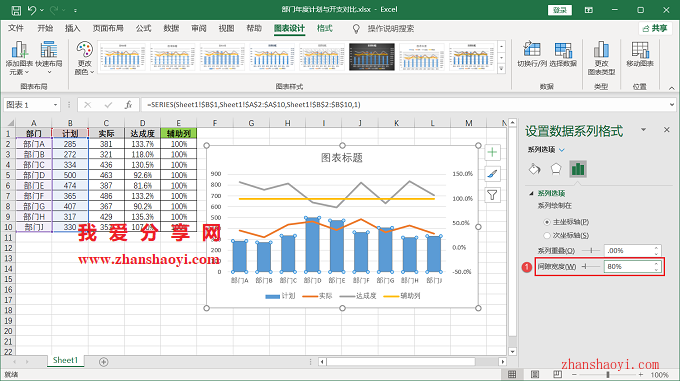The image size is (680, 381).
Task: Click the zoom slider in status bar
Action: (x=608, y=374)
